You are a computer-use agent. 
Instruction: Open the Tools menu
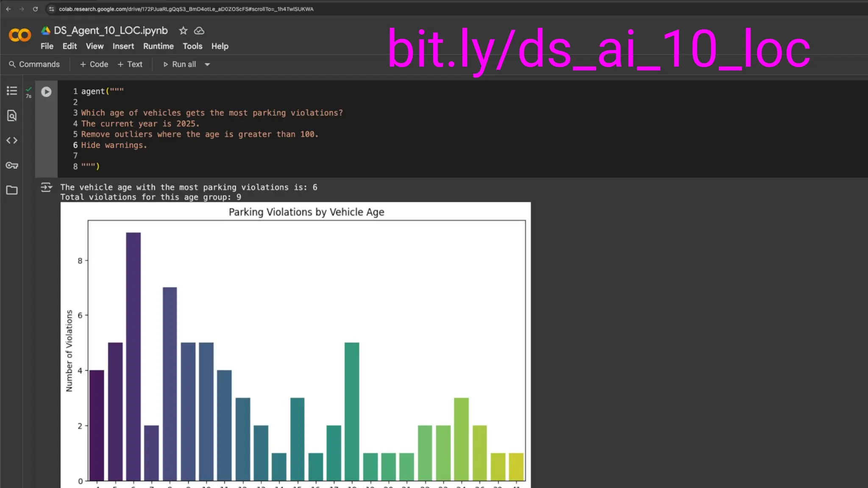coord(192,46)
